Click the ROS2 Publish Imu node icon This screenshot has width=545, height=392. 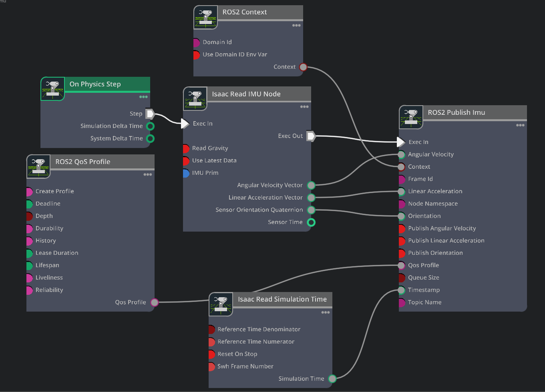click(x=411, y=117)
